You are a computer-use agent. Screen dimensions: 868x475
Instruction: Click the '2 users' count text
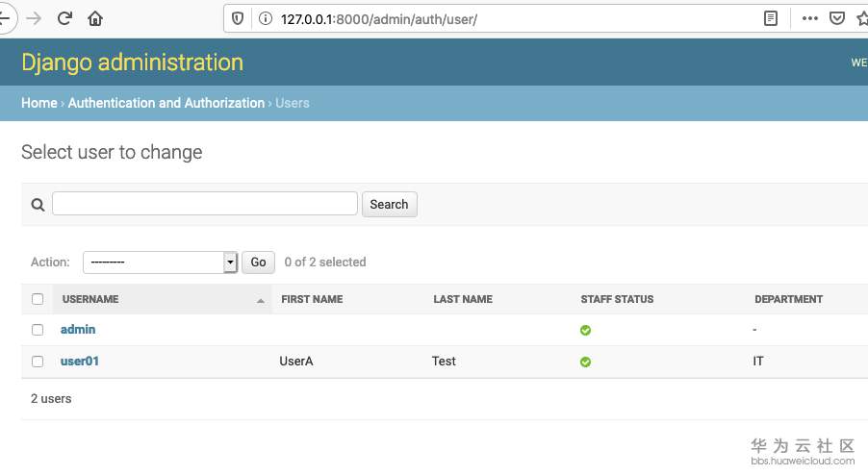point(51,399)
